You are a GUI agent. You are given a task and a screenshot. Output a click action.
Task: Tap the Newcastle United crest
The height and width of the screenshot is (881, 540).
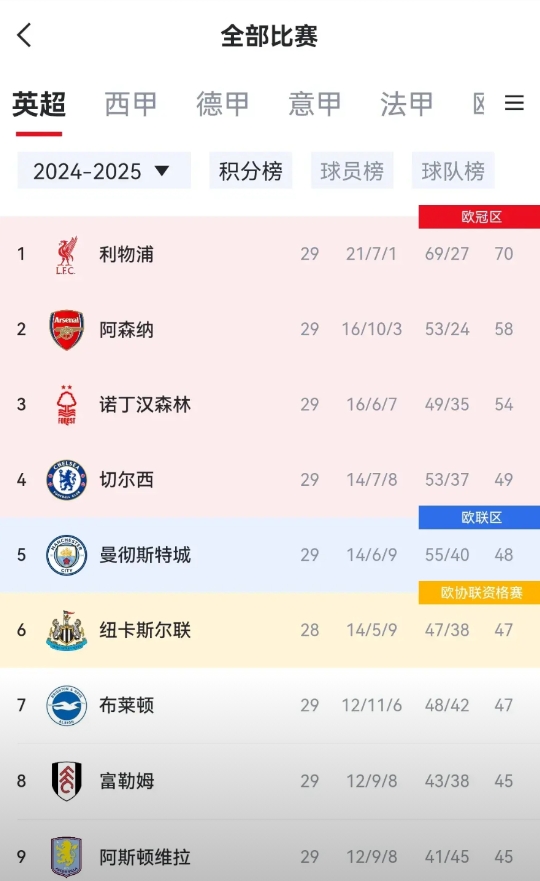tap(66, 630)
